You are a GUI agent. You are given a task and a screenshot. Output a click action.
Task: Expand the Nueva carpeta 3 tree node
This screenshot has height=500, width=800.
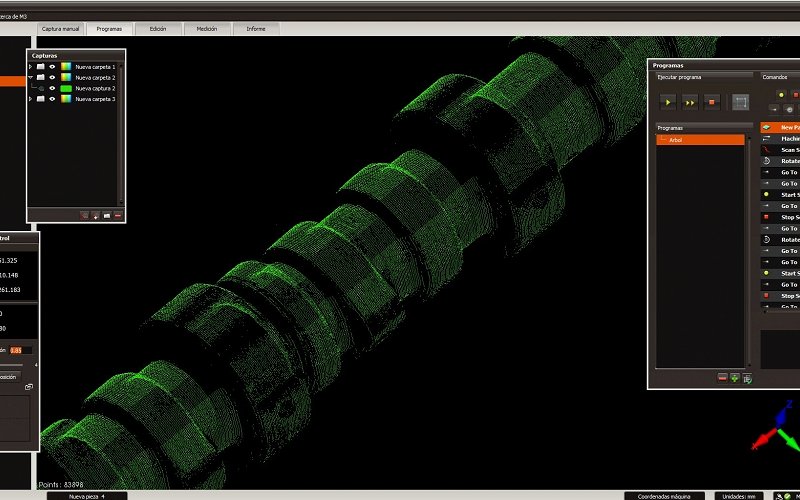click(31, 99)
